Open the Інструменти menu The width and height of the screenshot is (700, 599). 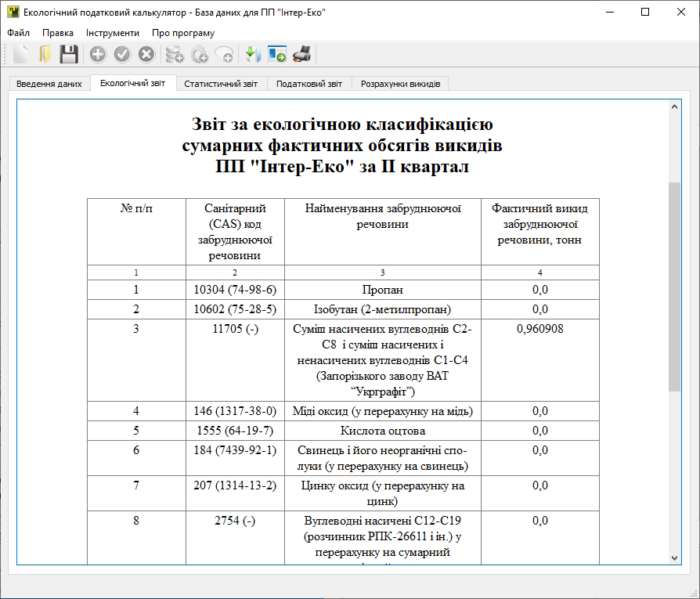click(113, 33)
